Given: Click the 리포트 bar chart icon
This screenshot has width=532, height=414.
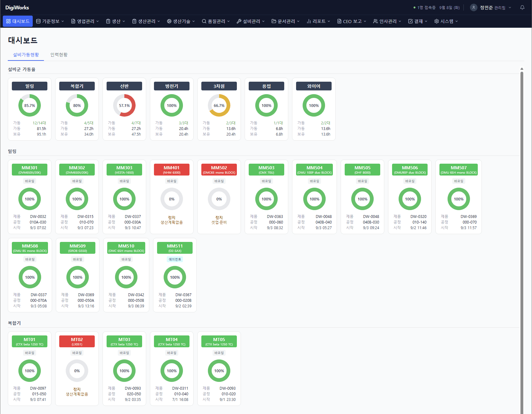Looking at the screenshot, I should 309,21.
